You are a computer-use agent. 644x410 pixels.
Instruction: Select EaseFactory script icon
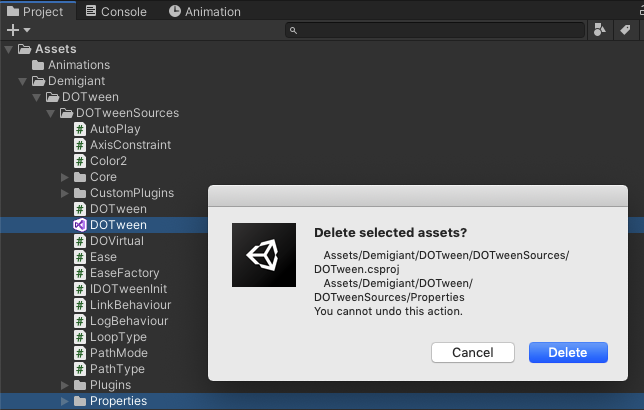pos(80,273)
